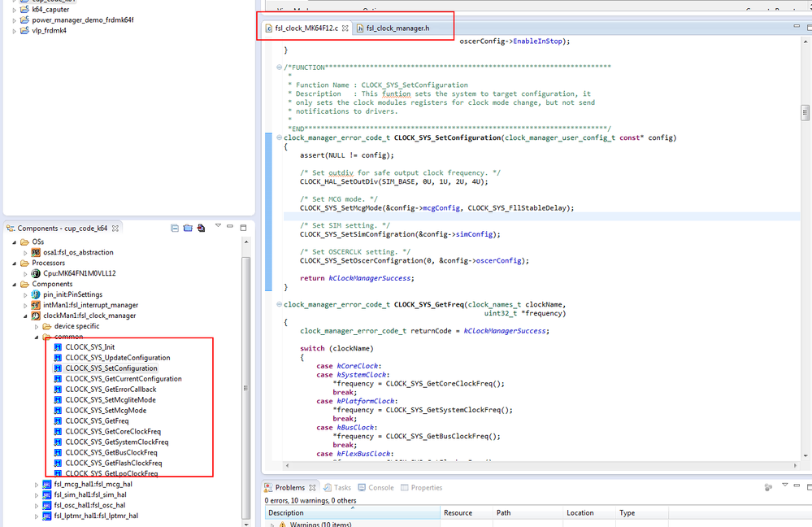The image size is (812, 527).
Task: Open the Console tab
Action: (x=376, y=488)
